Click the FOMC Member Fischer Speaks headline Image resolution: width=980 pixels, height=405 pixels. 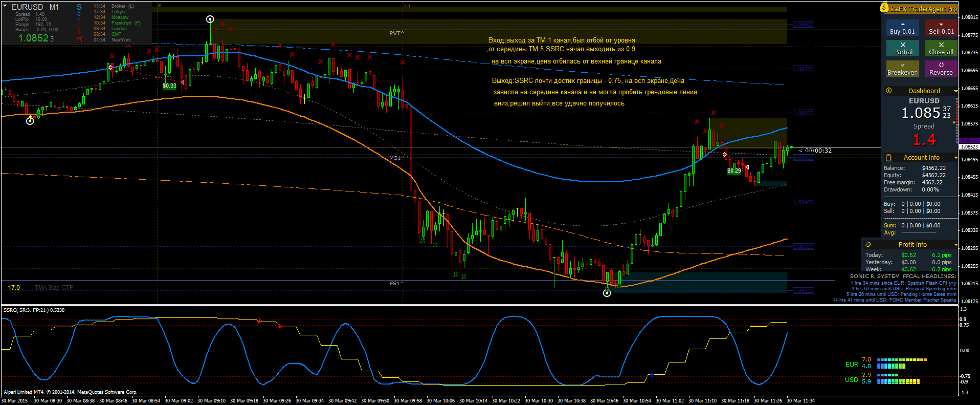pyautogui.click(x=895, y=300)
